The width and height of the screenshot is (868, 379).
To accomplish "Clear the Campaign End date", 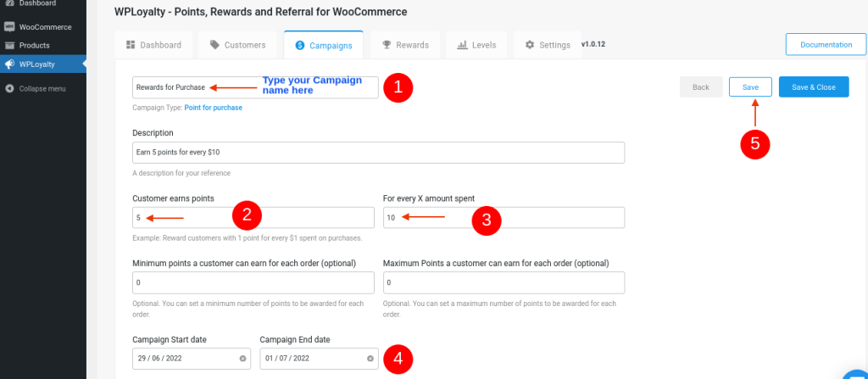I will [370, 359].
